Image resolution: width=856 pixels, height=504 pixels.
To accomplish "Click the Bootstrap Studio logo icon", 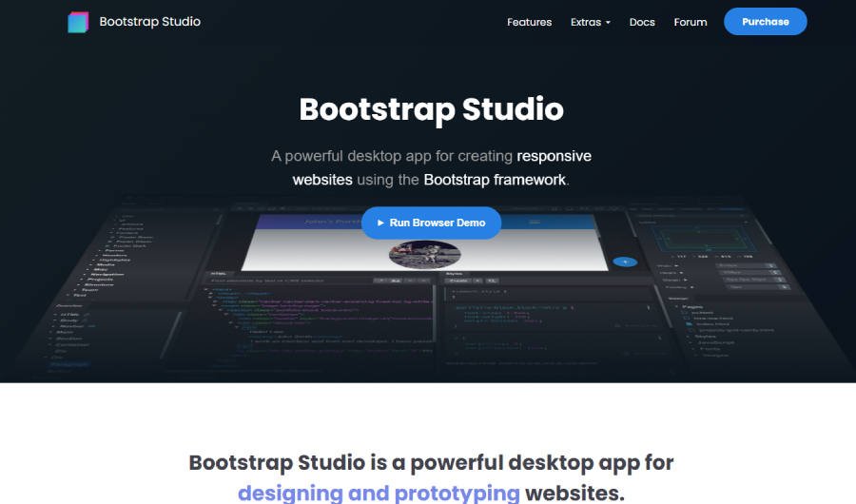I will (x=78, y=23).
